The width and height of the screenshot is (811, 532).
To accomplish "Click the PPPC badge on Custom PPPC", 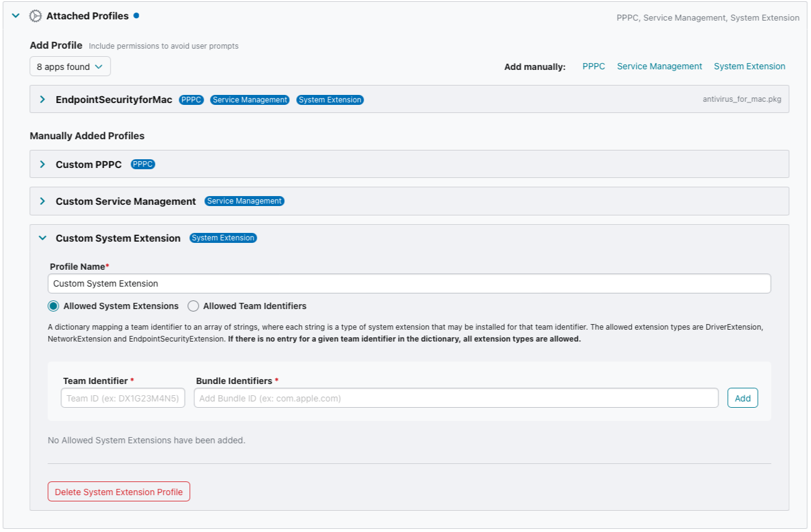I will (143, 164).
